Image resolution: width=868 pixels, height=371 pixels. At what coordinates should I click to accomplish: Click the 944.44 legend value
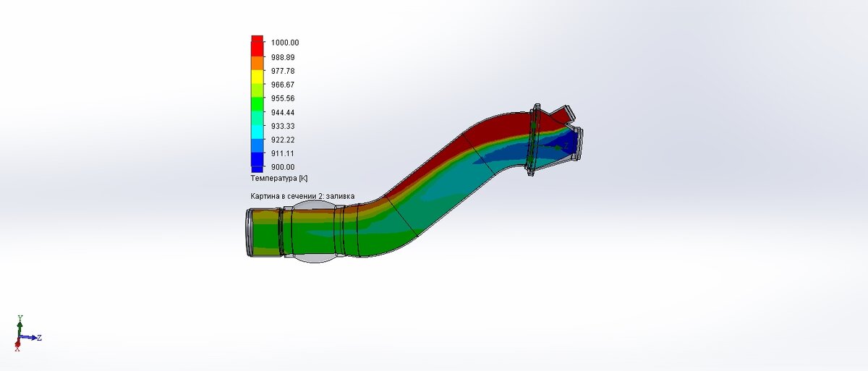283,112
